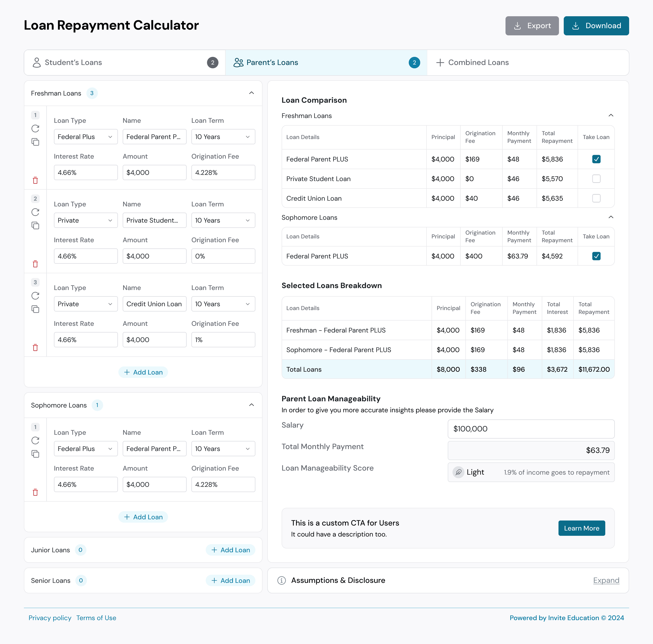Reset the Sophomore loan entry
Screen dimensions: 653x644
35,441
